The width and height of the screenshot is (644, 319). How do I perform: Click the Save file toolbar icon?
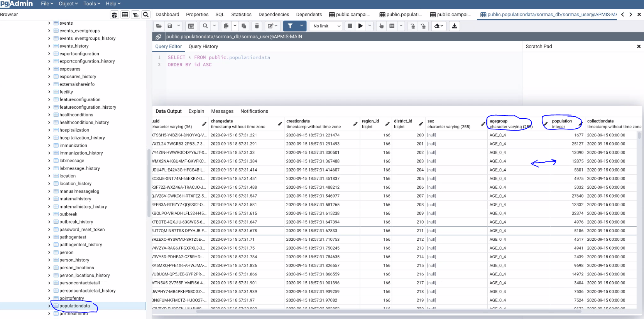[x=170, y=26]
